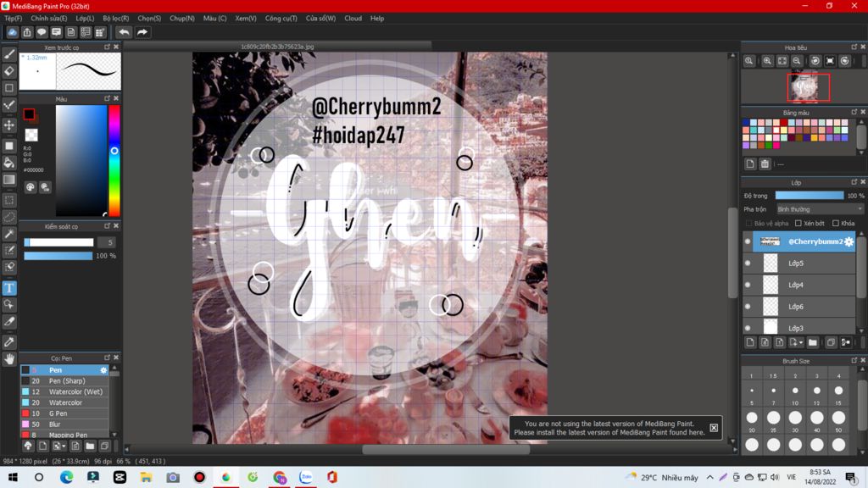Open Windows Start menu

[13, 477]
